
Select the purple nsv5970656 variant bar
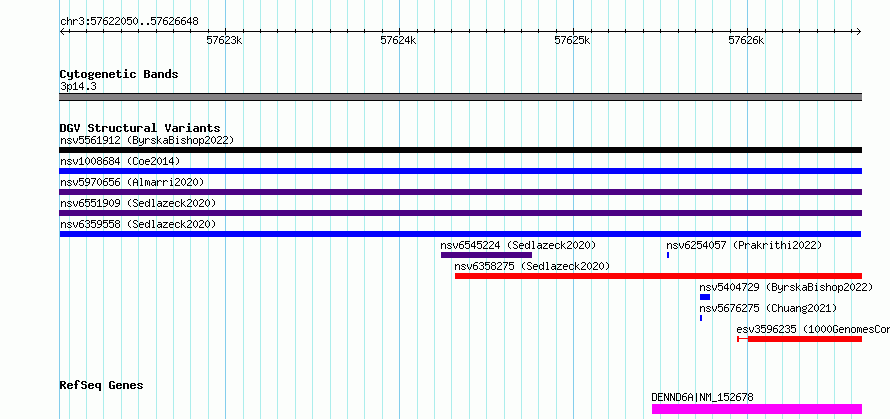460,192
